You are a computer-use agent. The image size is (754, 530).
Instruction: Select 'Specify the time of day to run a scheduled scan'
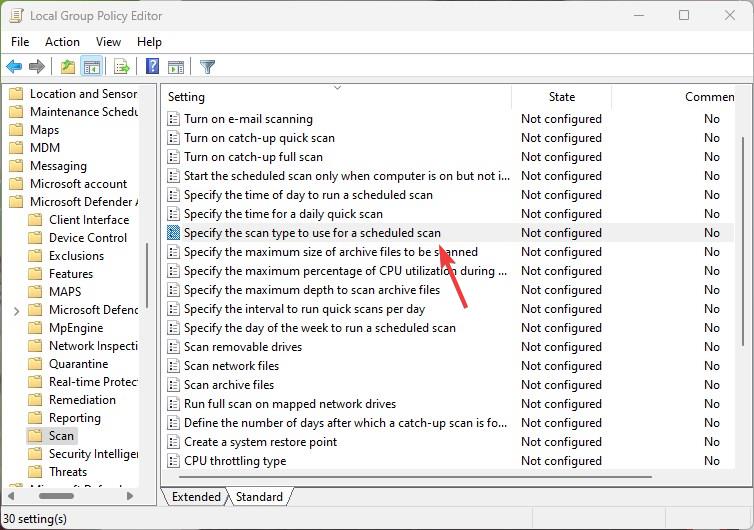[x=308, y=195]
